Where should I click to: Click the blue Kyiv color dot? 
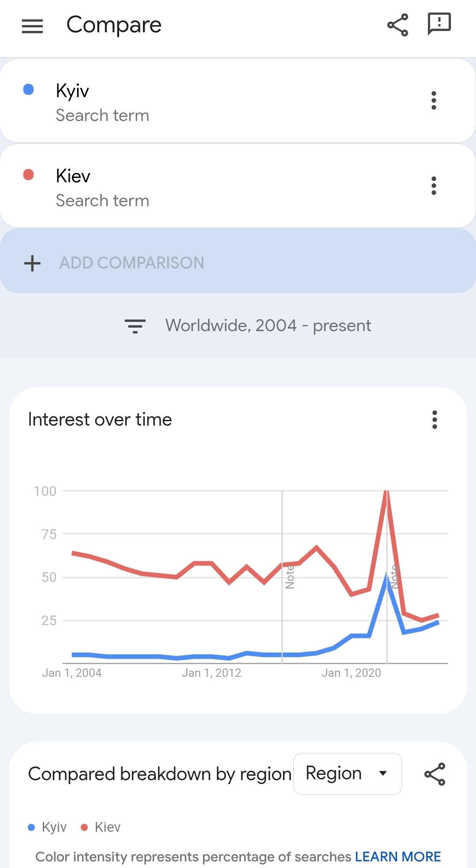(x=29, y=90)
